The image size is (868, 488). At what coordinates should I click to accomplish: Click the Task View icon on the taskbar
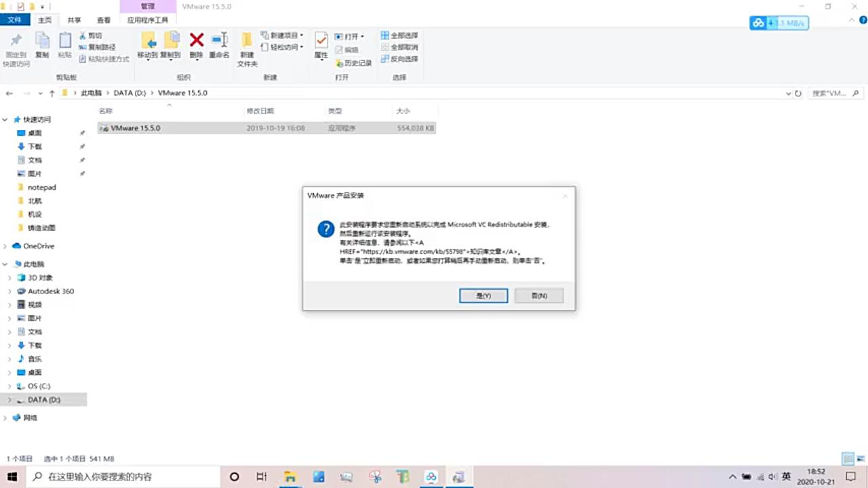[262, 476]
